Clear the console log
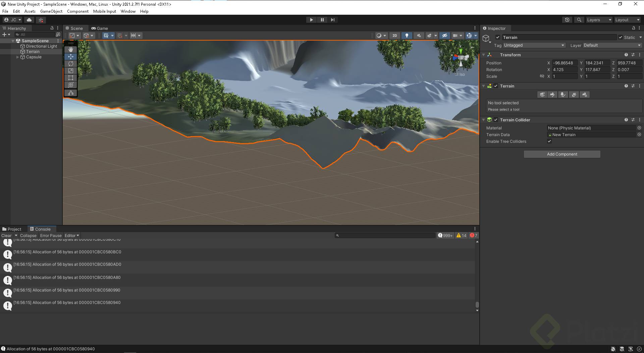The height and width of the screenshot is (353, 644). coord(6,236)
